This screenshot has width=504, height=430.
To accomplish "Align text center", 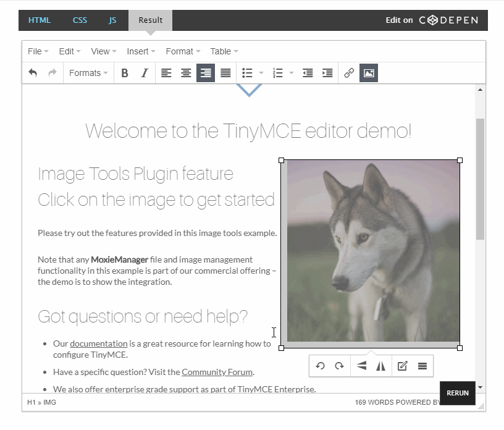I will pos(186,73).
